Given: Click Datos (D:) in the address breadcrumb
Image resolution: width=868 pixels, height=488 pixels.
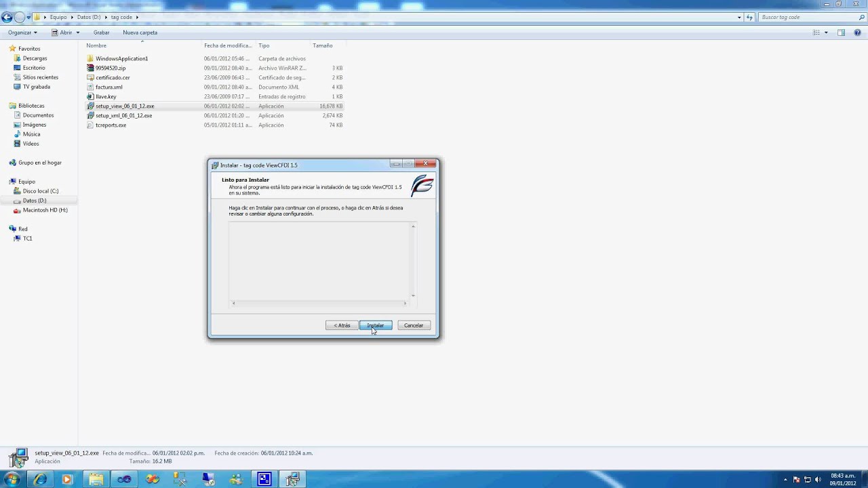Looking at the screenshot, I should point(89,17).
